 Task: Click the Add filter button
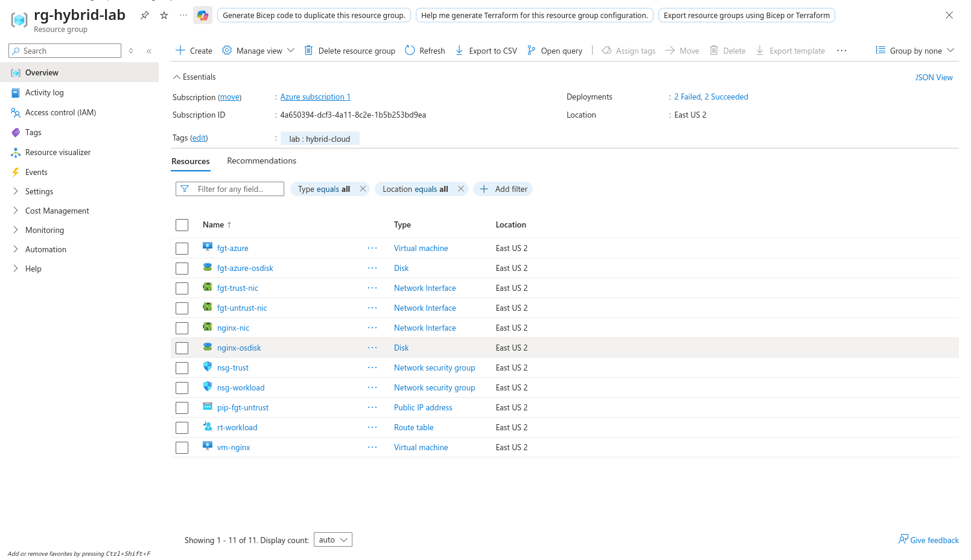(x=503, y=189)
